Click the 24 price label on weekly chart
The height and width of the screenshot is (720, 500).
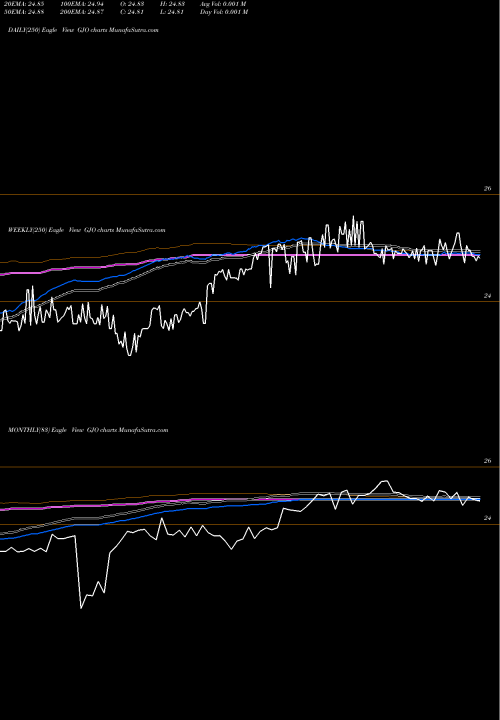click(x=488, y=296)
